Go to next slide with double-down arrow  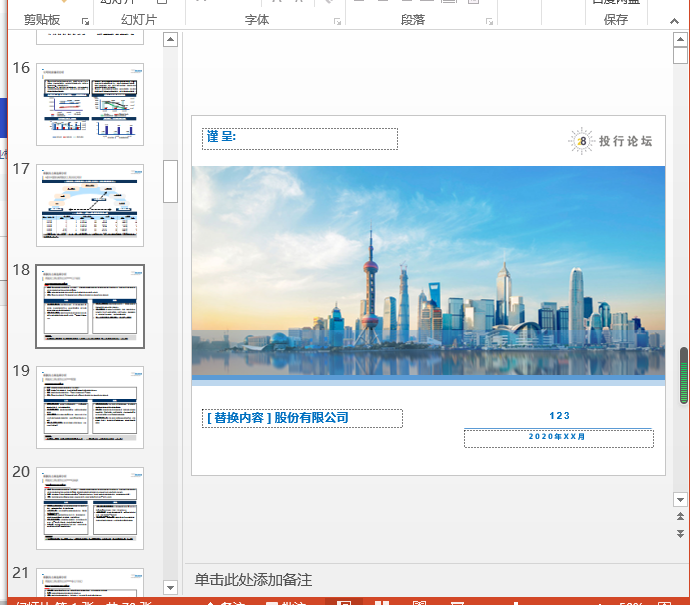(x=680, y=534)
